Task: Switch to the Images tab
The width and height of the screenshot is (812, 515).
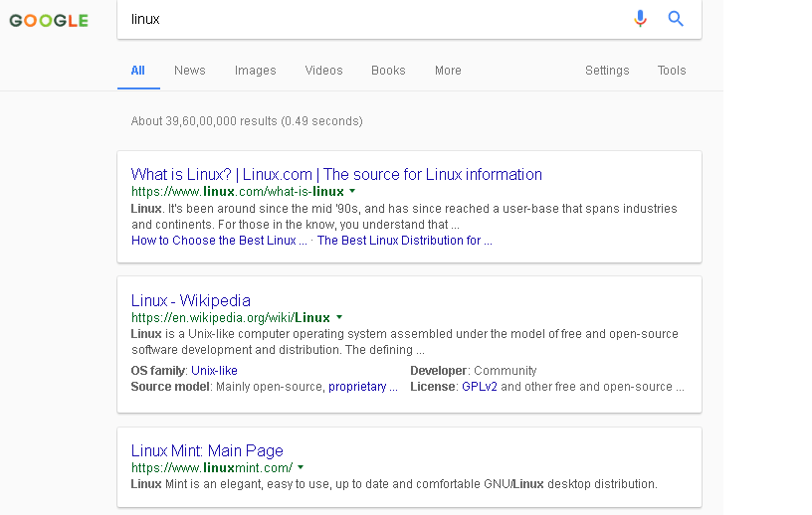Action: (x=256, y=71)
